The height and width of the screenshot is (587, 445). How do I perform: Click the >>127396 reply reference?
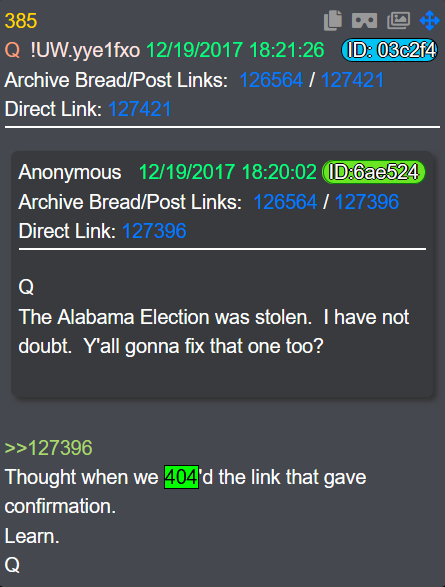(48, 448)
